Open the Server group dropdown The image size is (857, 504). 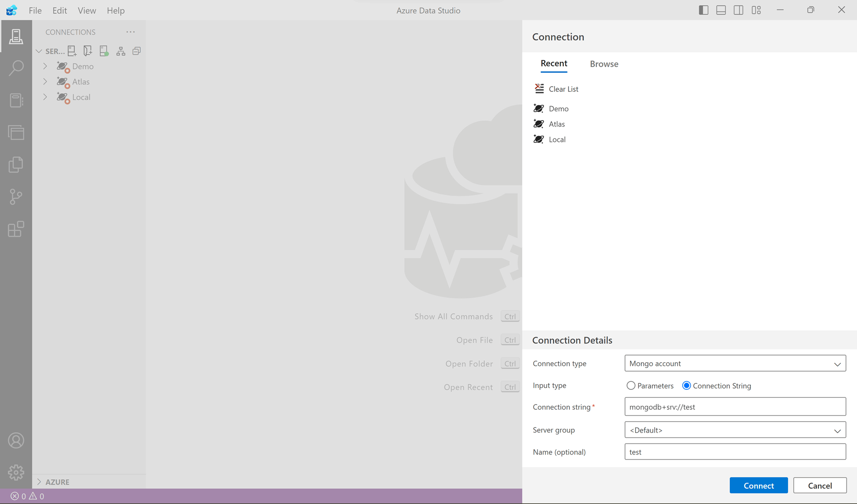tap(735, 430)
